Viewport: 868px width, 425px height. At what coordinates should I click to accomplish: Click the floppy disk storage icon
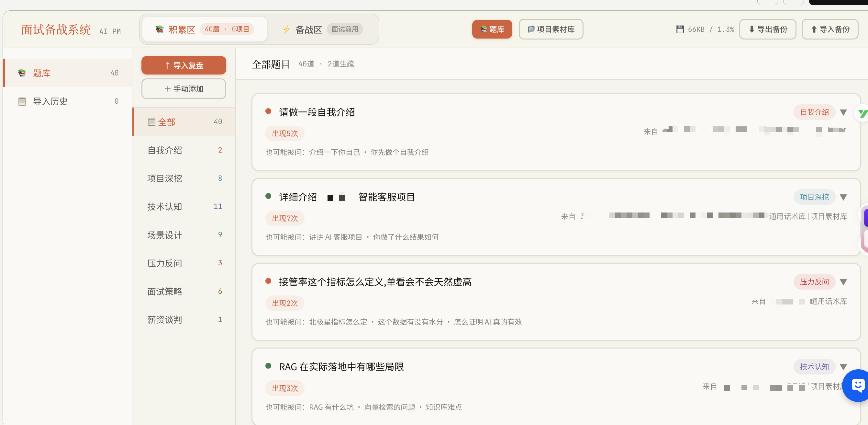pos(680,29)
